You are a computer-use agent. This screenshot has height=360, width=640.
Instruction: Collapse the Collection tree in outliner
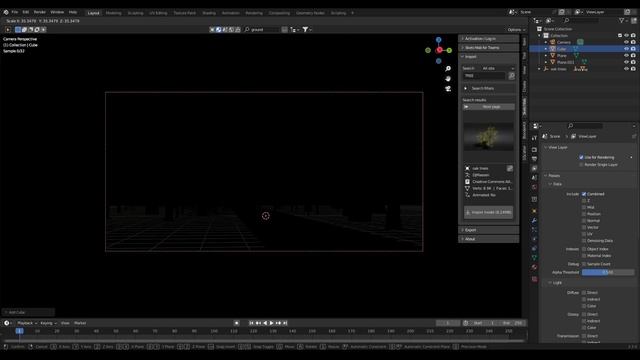point(540,36)
